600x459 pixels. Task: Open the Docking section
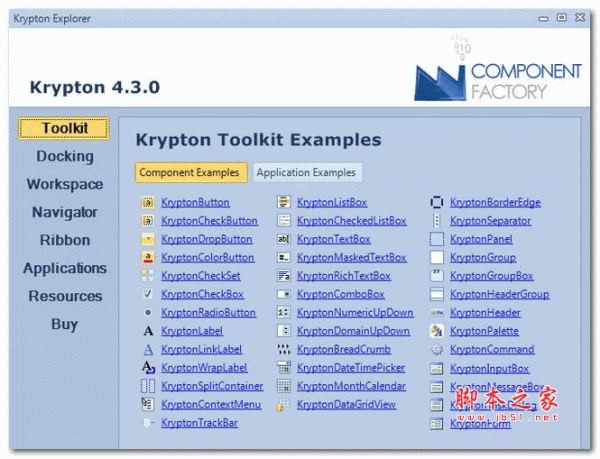(65, 156)
